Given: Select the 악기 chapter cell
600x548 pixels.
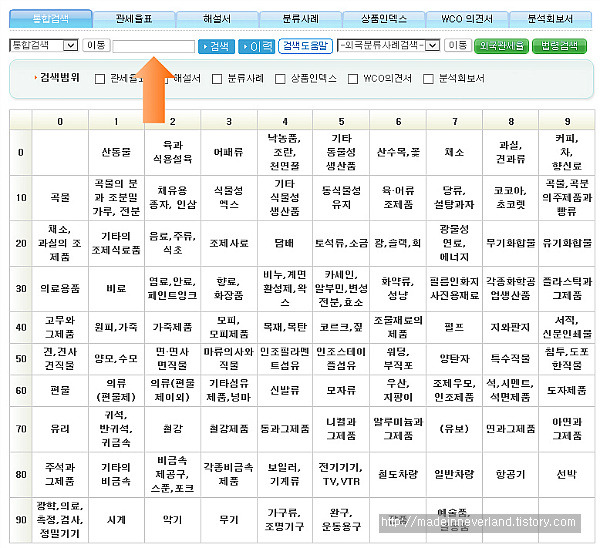Looking at the screenshot, I should coord(173,520).
